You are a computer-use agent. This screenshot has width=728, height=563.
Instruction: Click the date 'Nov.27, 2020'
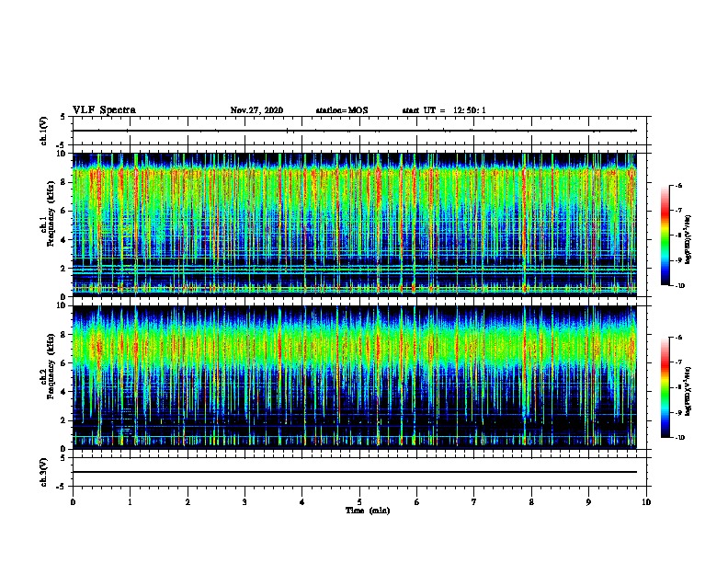tap(256, 110)
